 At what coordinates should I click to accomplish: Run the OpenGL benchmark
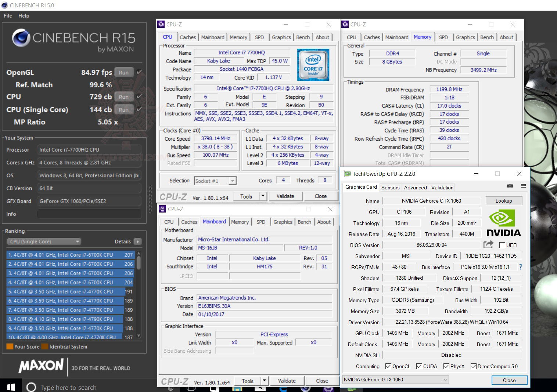pos(124,72)
